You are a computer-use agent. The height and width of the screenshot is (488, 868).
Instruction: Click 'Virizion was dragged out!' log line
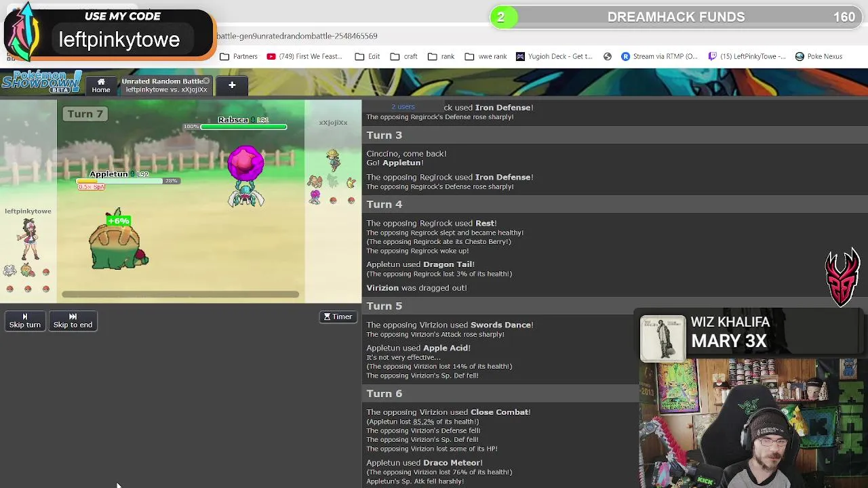tap(416, 287)
